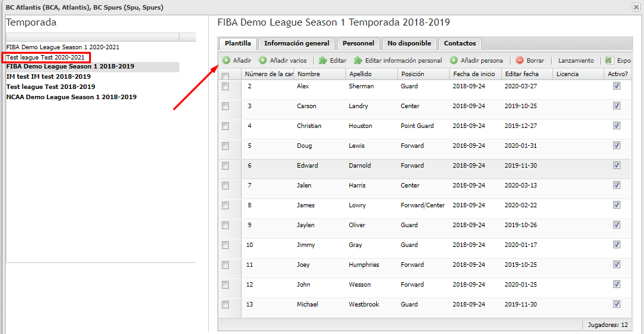Select NCAA Demo League Season 1 2018-2019
644x334 pixels.
pyautogui.click(x=72, y=97)
